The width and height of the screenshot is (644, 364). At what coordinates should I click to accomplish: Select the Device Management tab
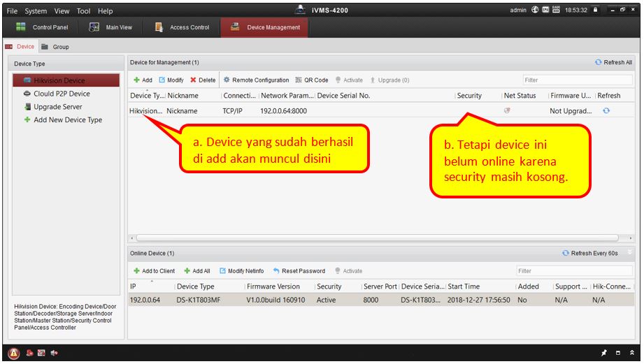tap(264, 27)
